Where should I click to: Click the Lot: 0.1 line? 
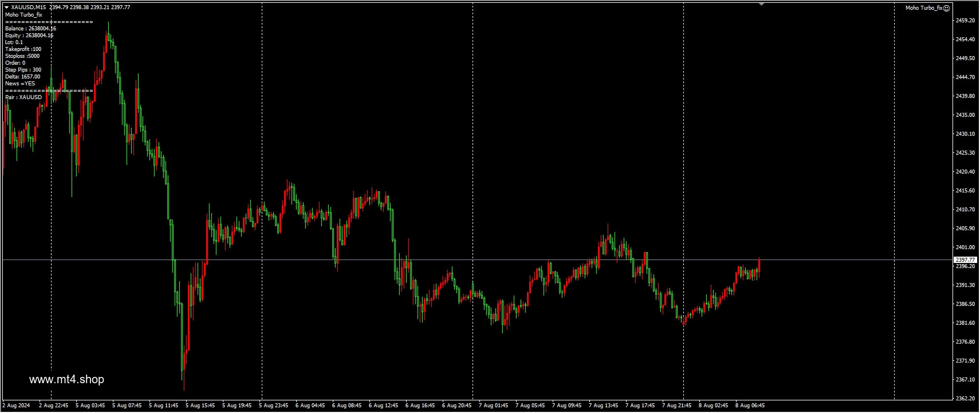click(14, 42)
